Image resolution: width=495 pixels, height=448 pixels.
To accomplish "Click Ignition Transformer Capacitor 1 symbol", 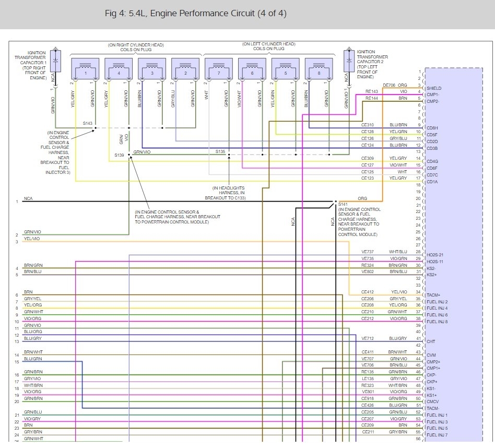I will click(x=55, y=62).
